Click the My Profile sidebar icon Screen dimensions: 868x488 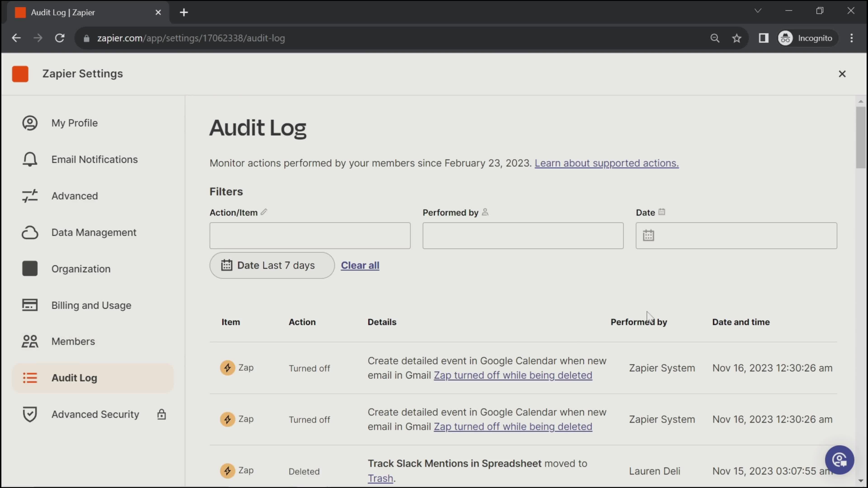coord(30,122)
